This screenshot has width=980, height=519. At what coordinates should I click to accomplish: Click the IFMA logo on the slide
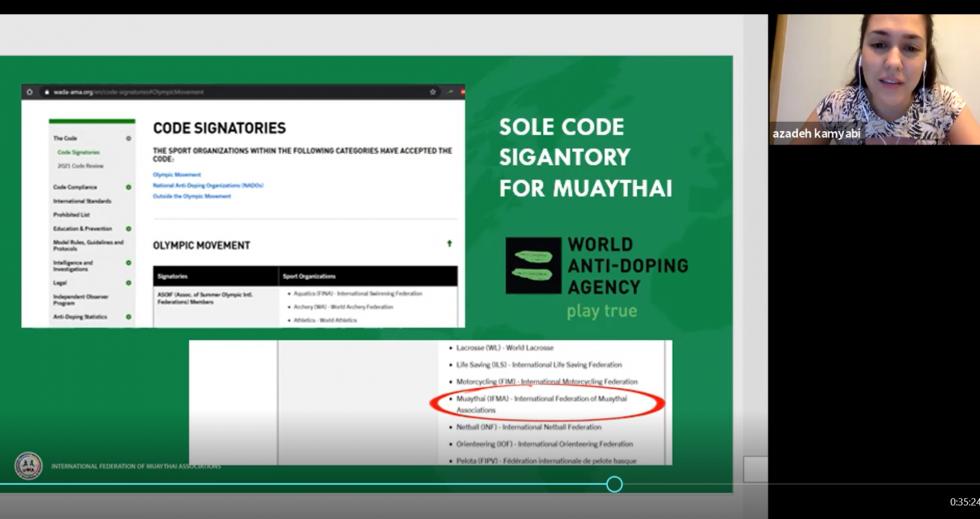pyautogui.click(x=28, y=465)
